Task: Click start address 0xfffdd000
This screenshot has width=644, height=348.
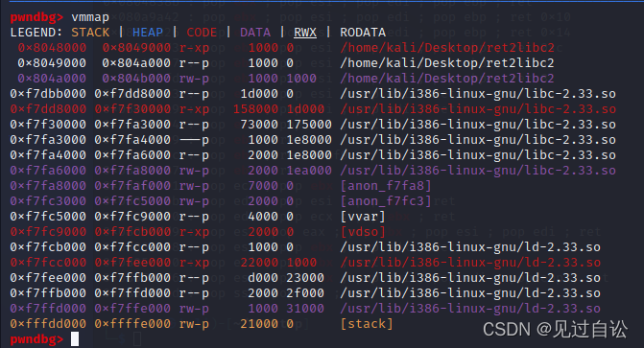Action: pos(48,324)
